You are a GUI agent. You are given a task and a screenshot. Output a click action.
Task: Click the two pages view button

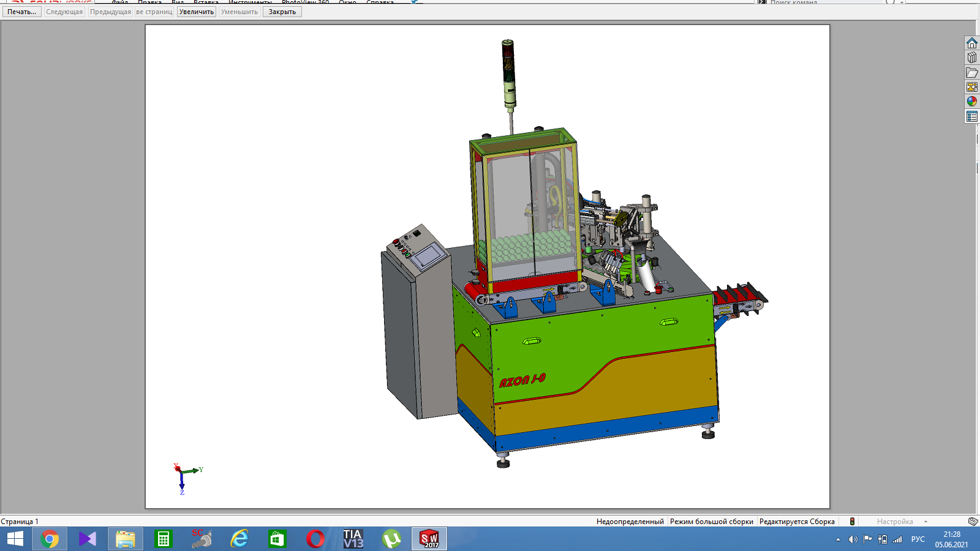(x=154, y=12)
